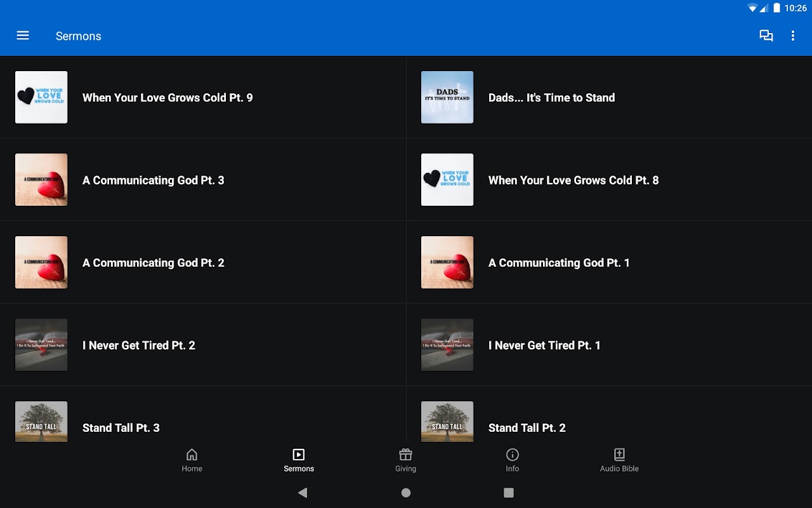Select 'When Your Love Grows Cold Pt. 8' title

coord(573,180)
